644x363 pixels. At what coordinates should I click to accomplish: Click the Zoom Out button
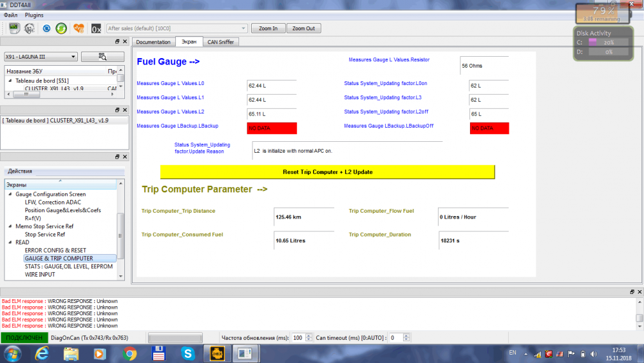(303, 28)
